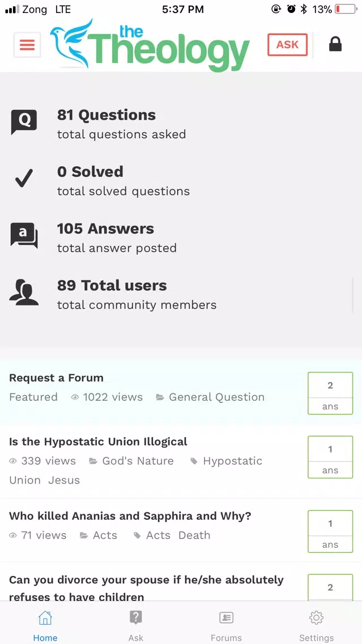
Task: Tap the Questions speech bubble icon
Action: tap(24, 122)
